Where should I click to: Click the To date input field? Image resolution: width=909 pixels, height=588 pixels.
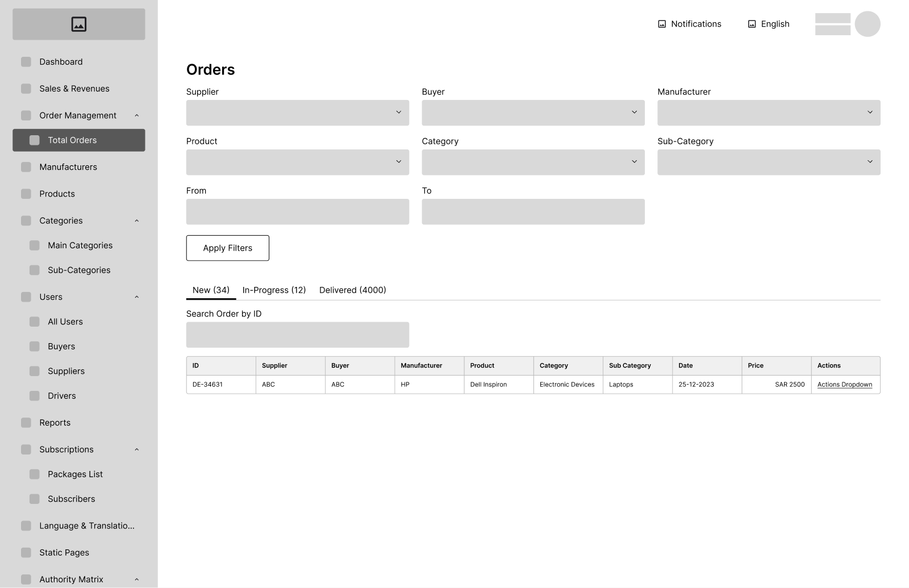click(x=533, y=211)
